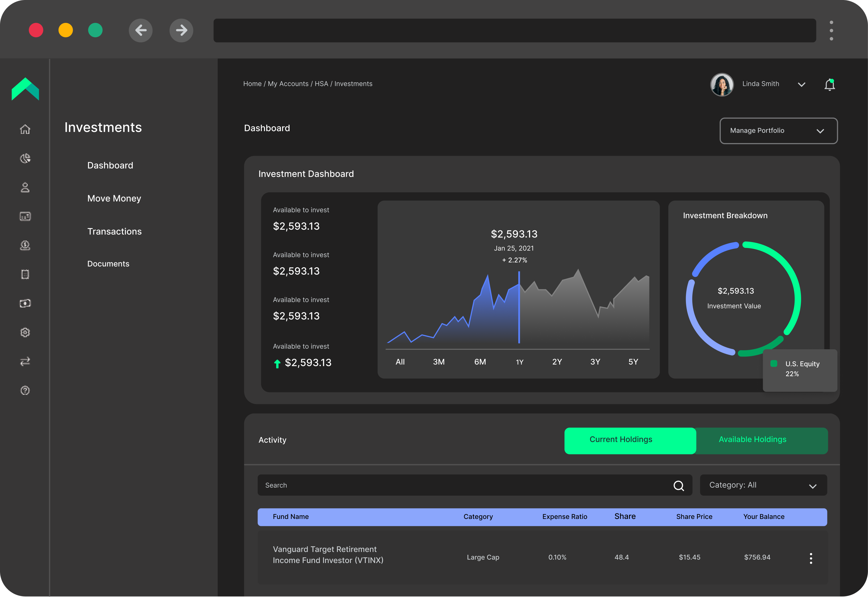Viewport: 868px width, 597px height.
Task: Open Move Money in Investments menu
Action: 114,198
